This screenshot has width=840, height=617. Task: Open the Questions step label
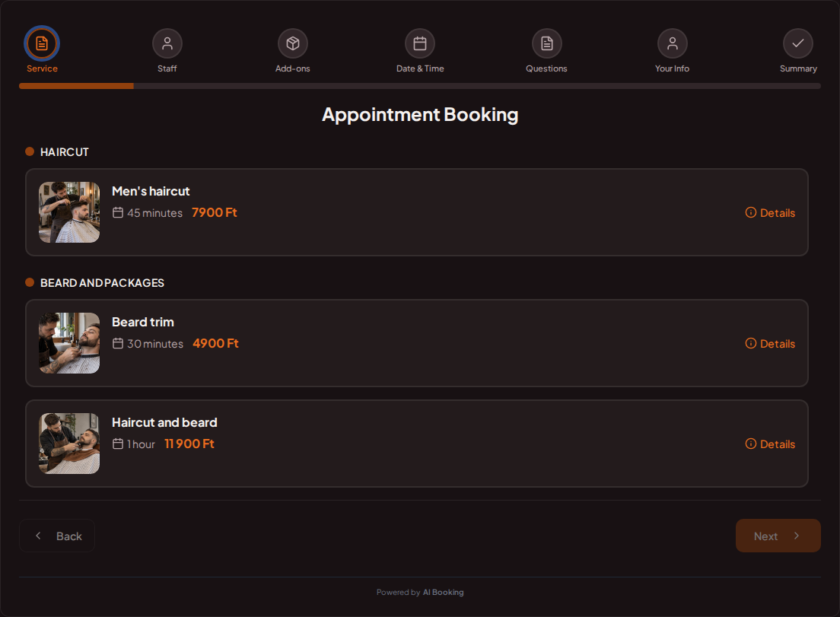tap(546, 68)
